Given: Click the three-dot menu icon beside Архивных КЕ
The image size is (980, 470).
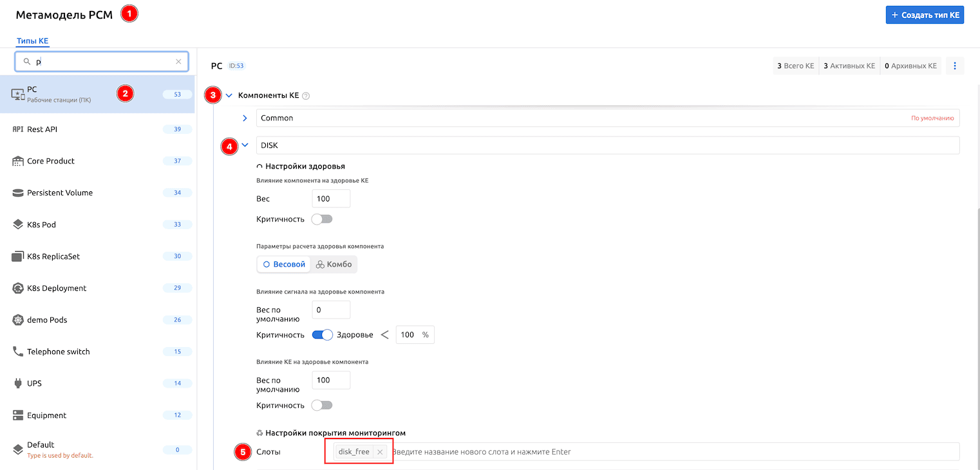Looking at the screenshot, I should 955,66.
